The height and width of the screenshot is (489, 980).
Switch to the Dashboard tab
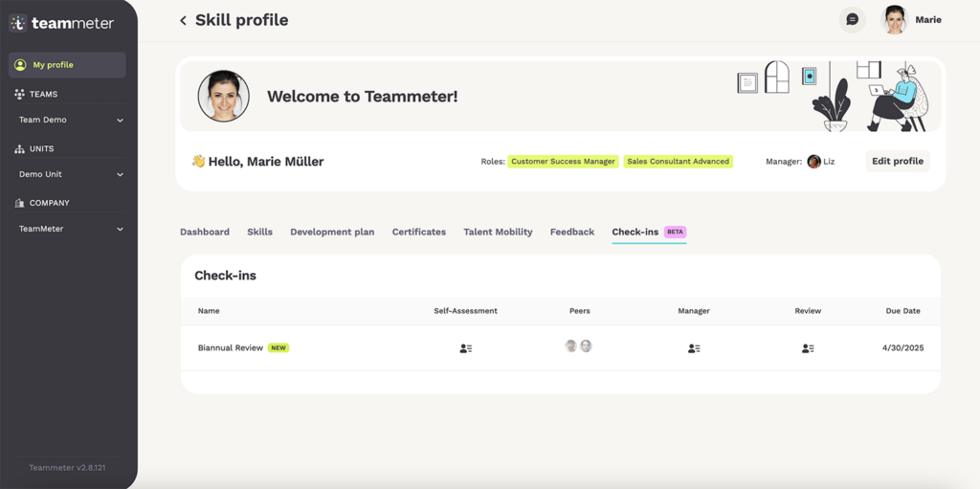click(205, 232)
